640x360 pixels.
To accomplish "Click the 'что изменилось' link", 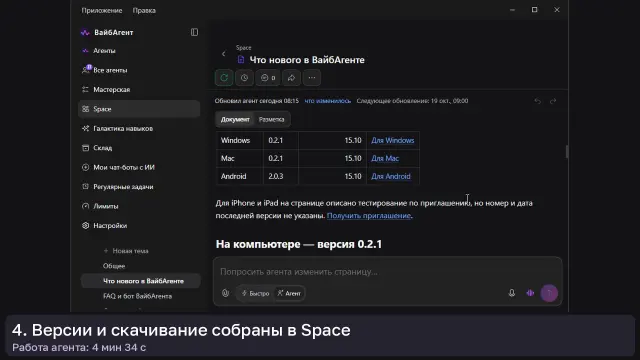I will pyautogui.click(x=328, y=101).
